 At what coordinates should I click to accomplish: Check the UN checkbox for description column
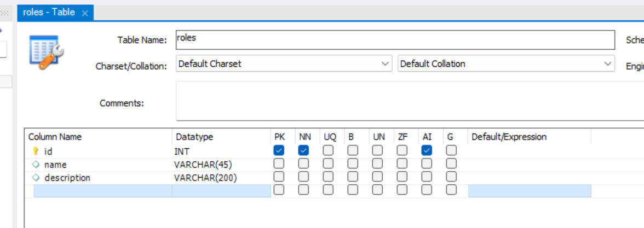coord(377,177)
